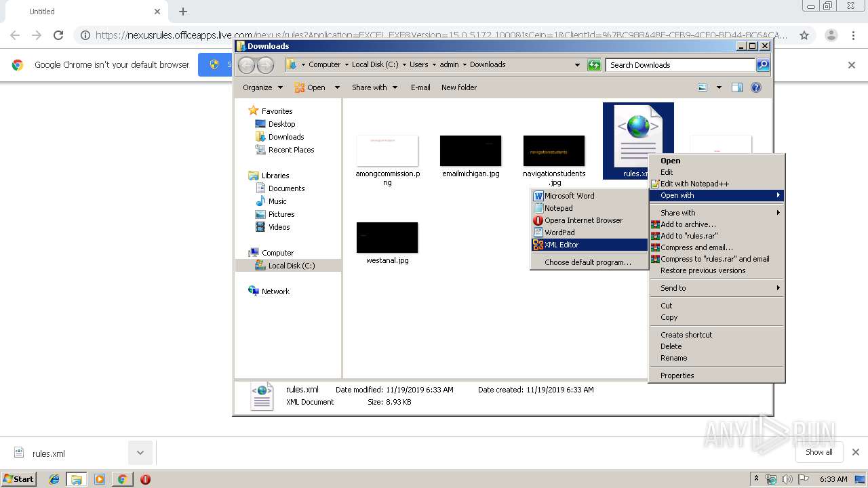
Task: Click Show all downloads button
Action: 819,452
